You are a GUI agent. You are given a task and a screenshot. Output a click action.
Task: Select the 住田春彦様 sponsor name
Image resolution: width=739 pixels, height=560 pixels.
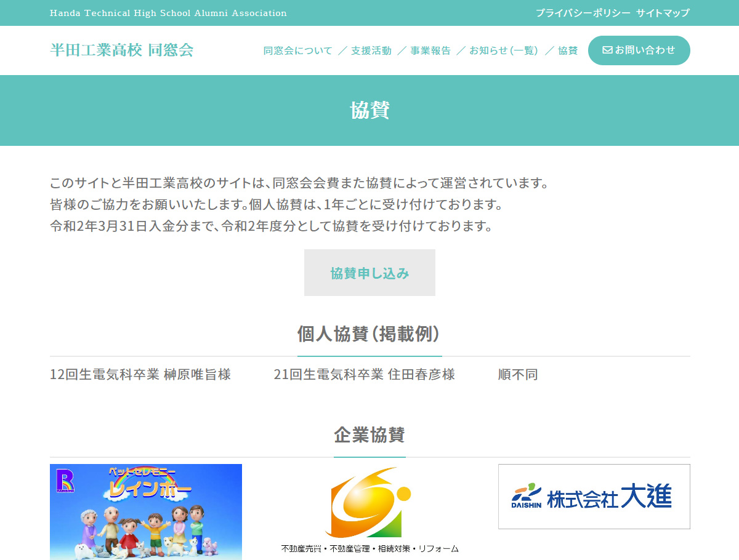pyautogui.click(x=421, y=374)
